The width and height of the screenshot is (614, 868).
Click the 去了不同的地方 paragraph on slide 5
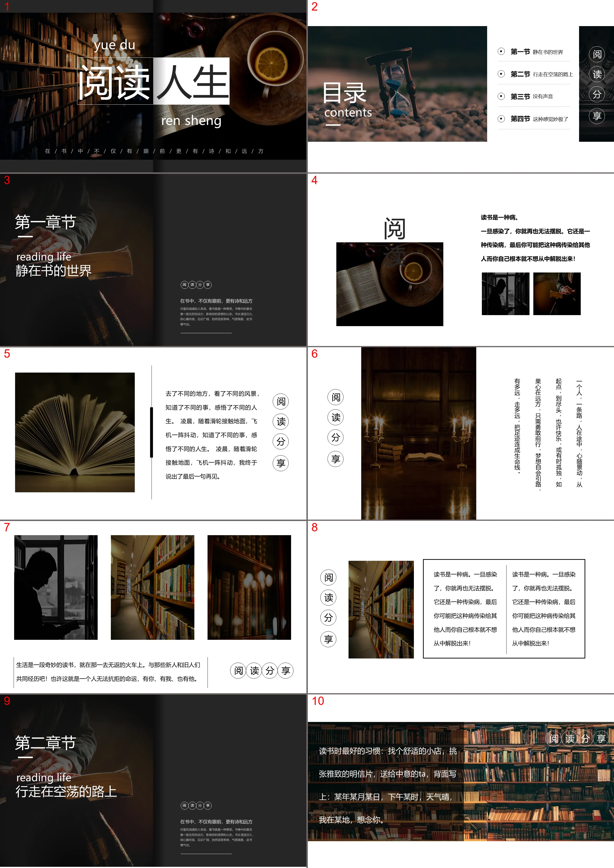click(x=213, y=435)
